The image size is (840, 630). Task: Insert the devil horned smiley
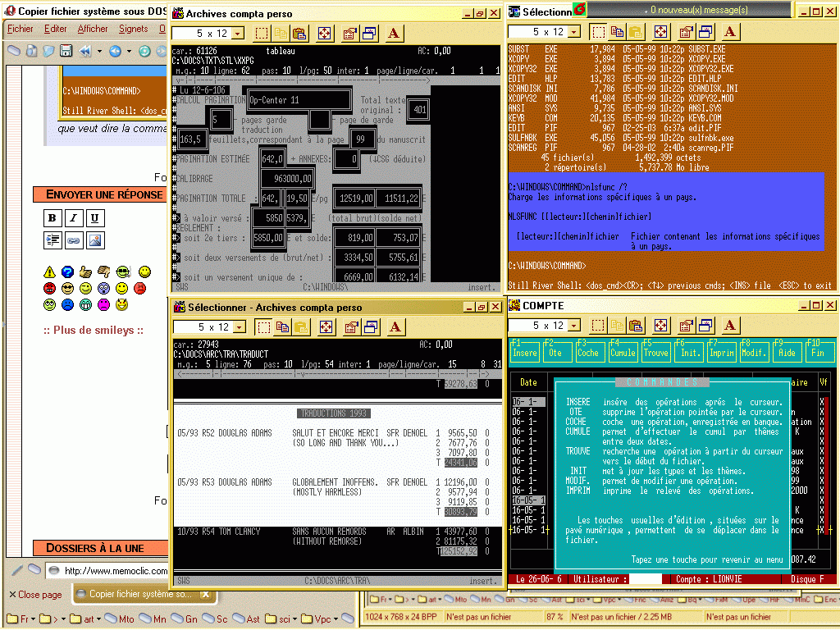pyautogui.click(x=122, y=305)
